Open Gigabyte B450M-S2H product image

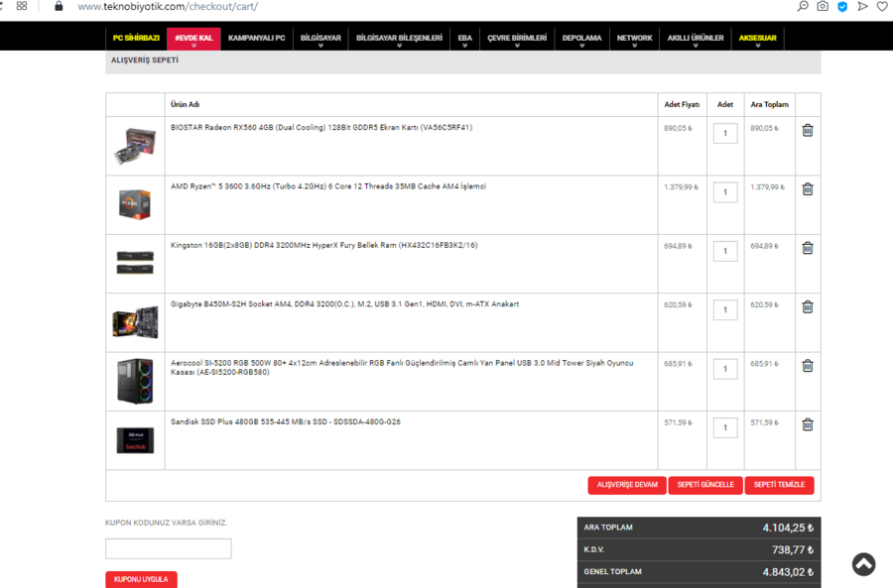135,321
